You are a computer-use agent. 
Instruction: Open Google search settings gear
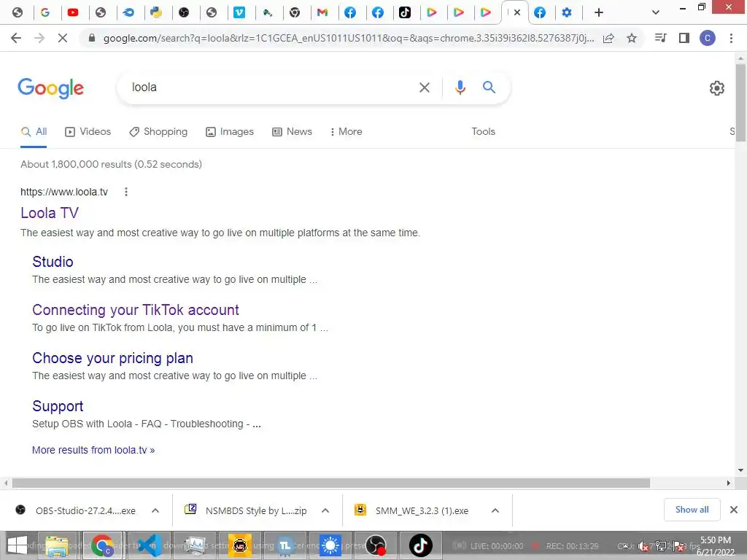click(716, 88)
